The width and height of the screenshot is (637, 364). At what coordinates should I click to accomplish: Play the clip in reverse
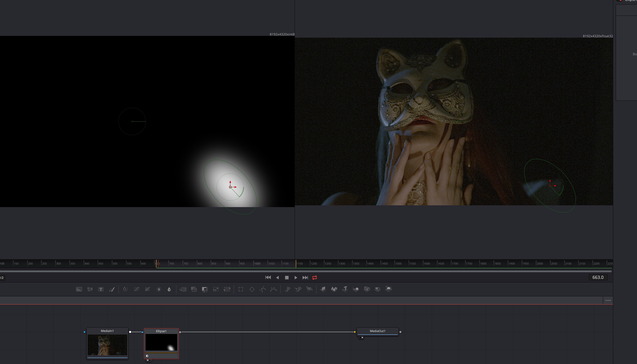click(277, 278)
